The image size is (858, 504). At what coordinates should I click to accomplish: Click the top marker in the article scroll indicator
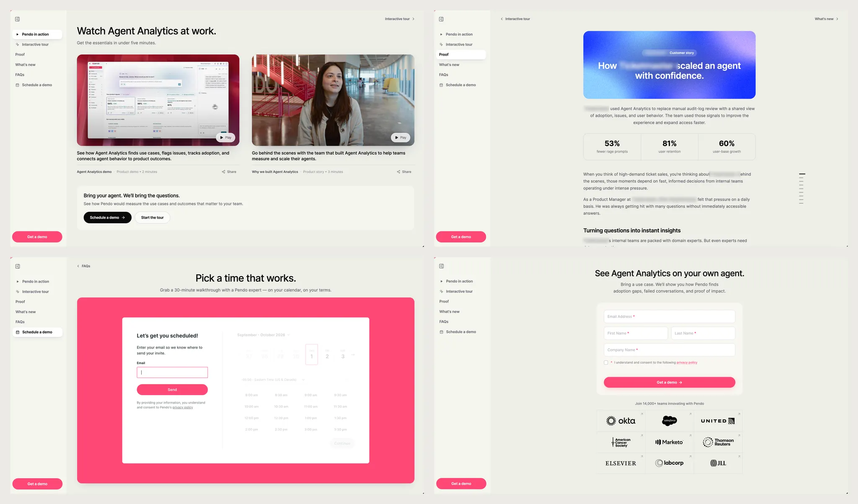point(802,174)
